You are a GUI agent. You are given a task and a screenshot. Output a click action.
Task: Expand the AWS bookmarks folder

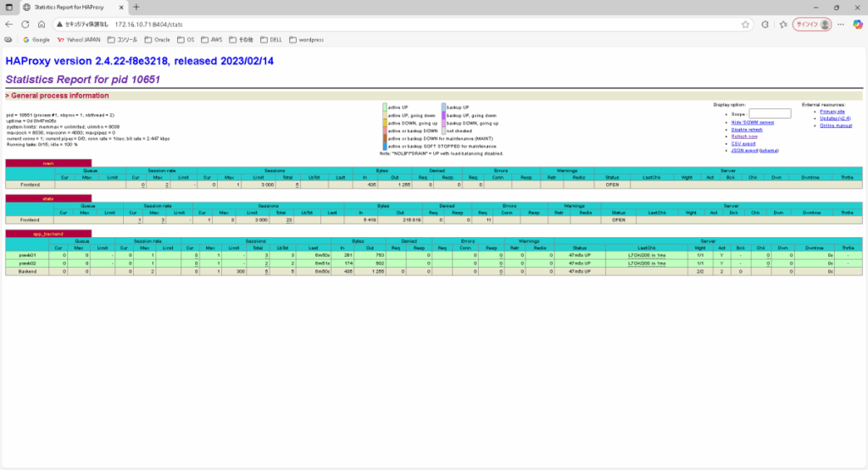[x=211, y=39]
